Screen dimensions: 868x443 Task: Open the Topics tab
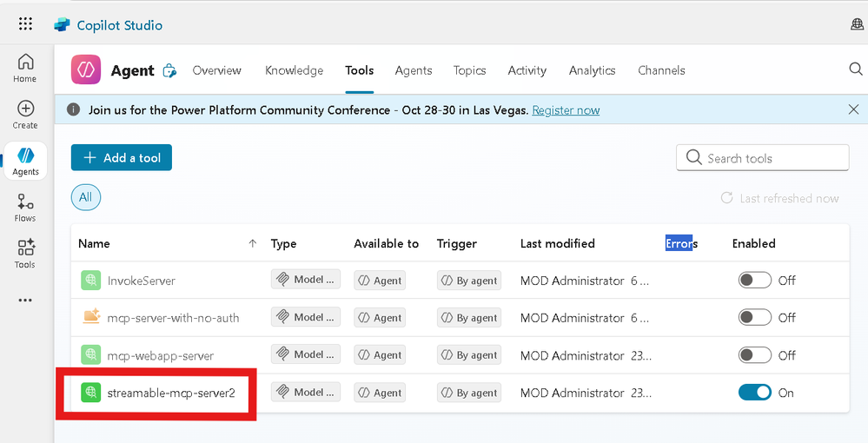[x=469, y=70]
